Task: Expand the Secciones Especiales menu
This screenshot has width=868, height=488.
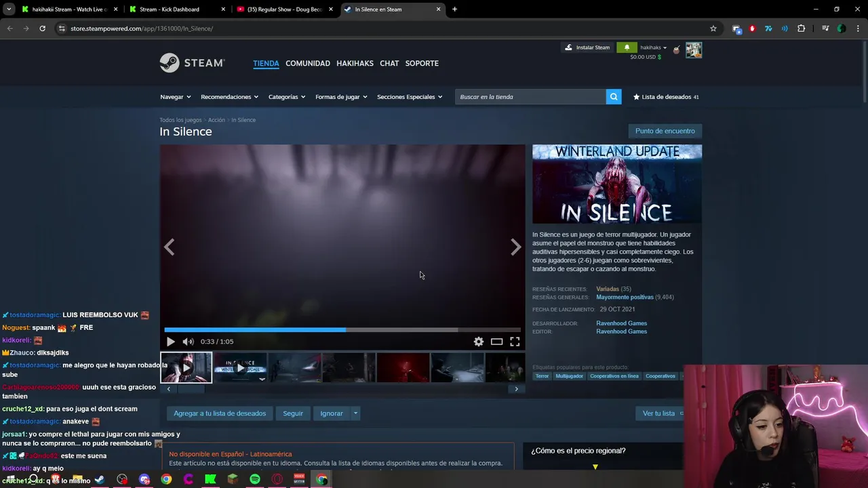Action: tap(410, 97)
